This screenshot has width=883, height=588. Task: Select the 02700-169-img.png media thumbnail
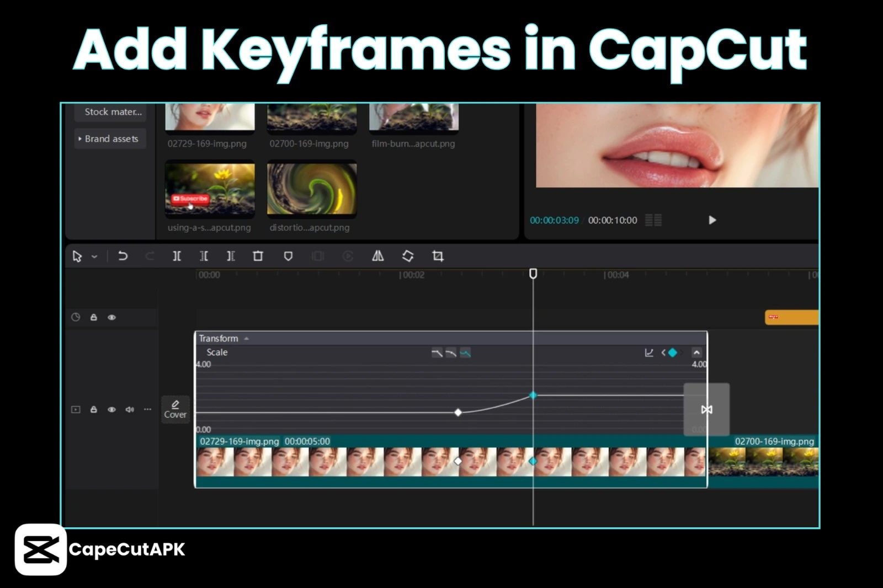coord(312,117)
